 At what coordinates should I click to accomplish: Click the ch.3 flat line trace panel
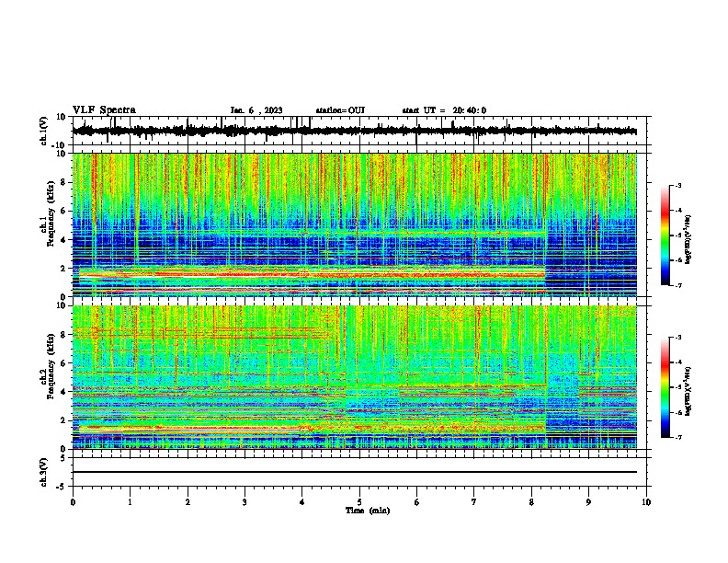pos(361,472)
